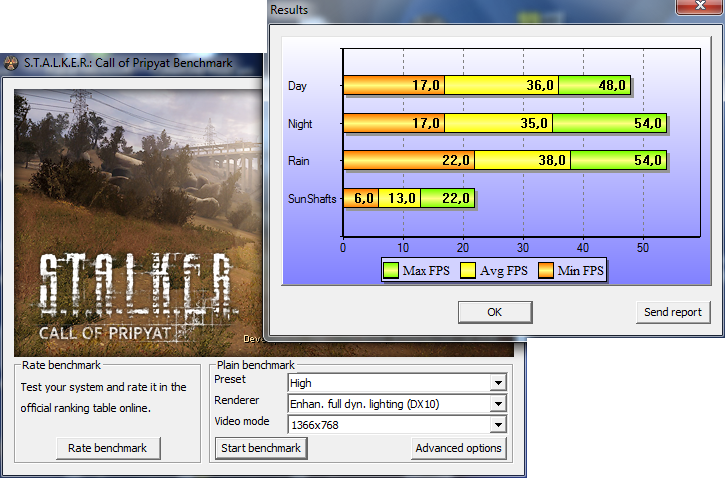
Task: Expand the Renderer dropdown arrow
Action: pyautogui.click(x=498, y=404)
